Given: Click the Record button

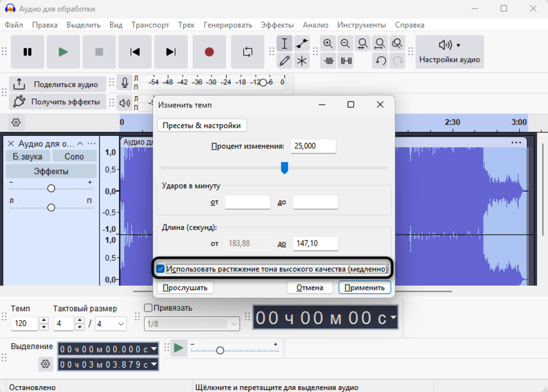Looking at the screenshot, I should coord(209,52).
